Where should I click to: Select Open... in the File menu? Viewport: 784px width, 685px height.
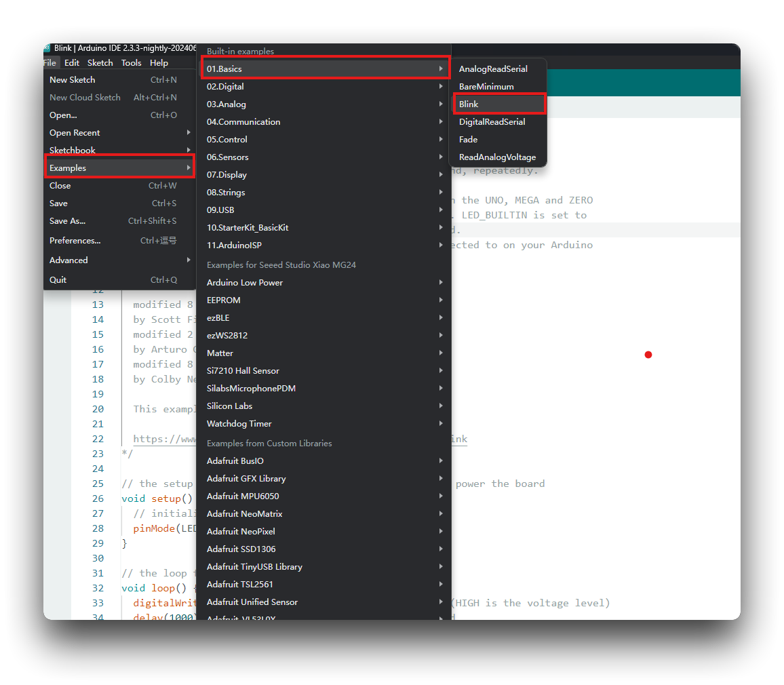(119, 115)
